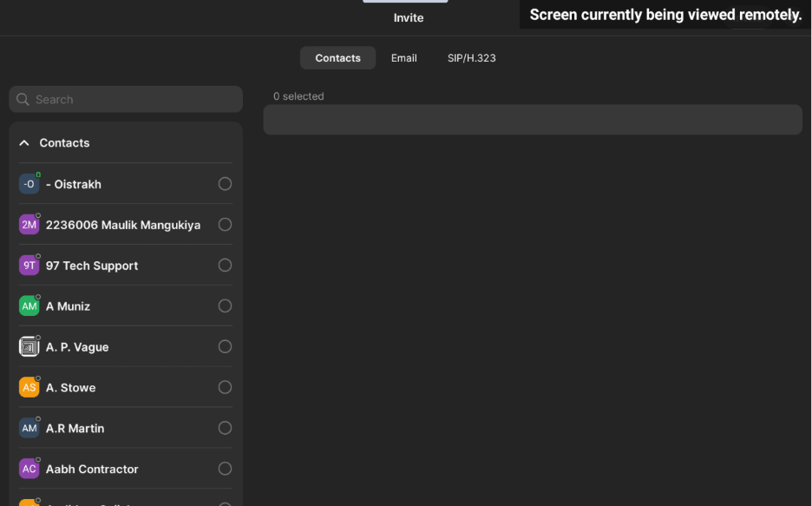The width and height of the screenshot is (812, 506).
Task: Select the A. Stowe radio button
Action: click(225, 387)
